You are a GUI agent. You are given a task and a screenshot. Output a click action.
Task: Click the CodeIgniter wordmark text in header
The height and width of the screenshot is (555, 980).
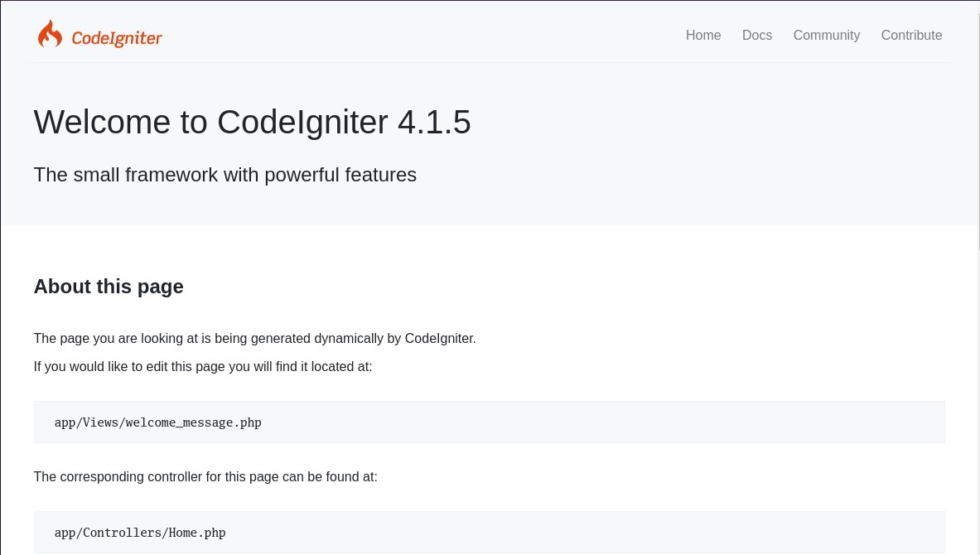(117, 38)
